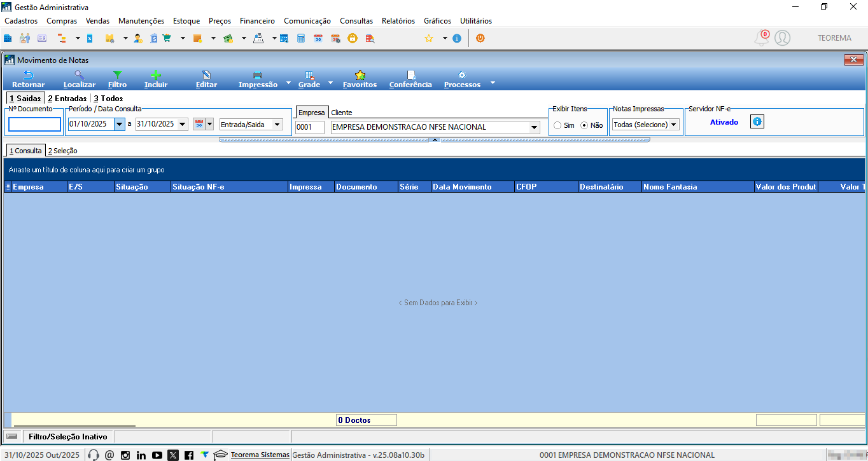Open the Filtro funnel tool

click(x=117, y=79)
